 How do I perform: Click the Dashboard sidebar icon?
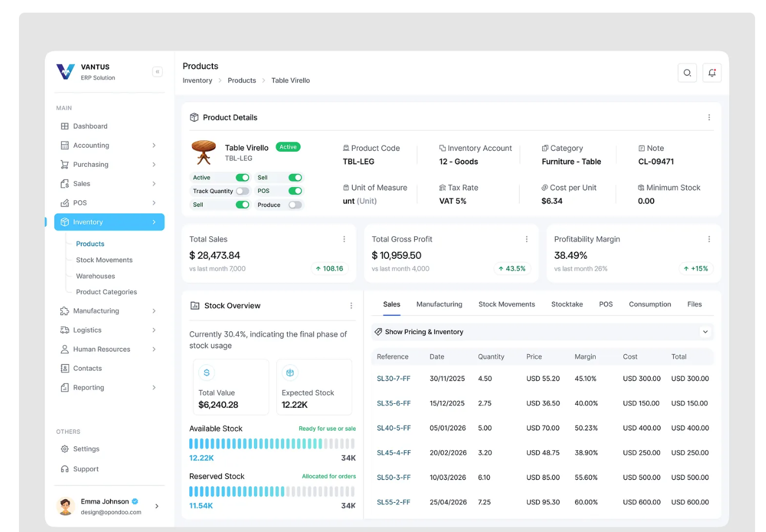coord(64,127)
